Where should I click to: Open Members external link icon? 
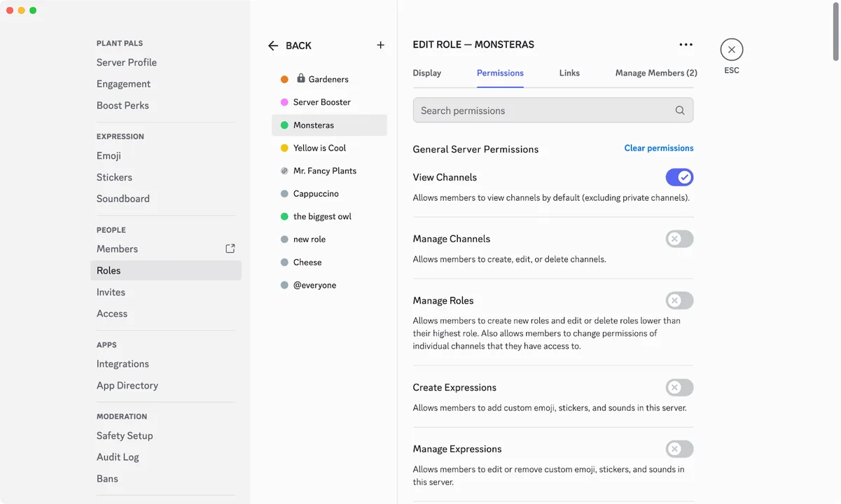coord(230,248)
